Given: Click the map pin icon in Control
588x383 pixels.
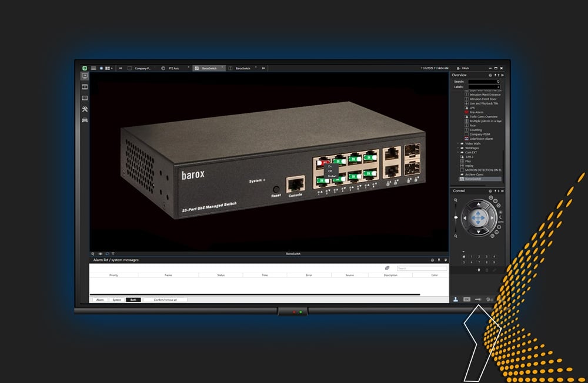Looking at the screenshot, I should coord(479,270).
